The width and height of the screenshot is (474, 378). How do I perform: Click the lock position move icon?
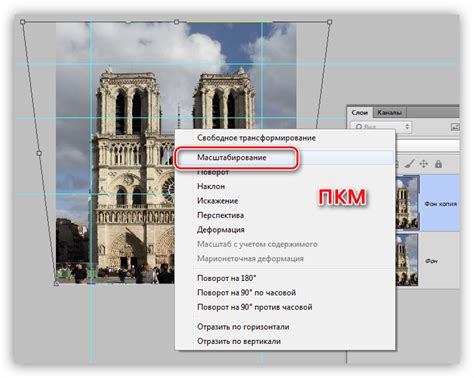point(424,164)
